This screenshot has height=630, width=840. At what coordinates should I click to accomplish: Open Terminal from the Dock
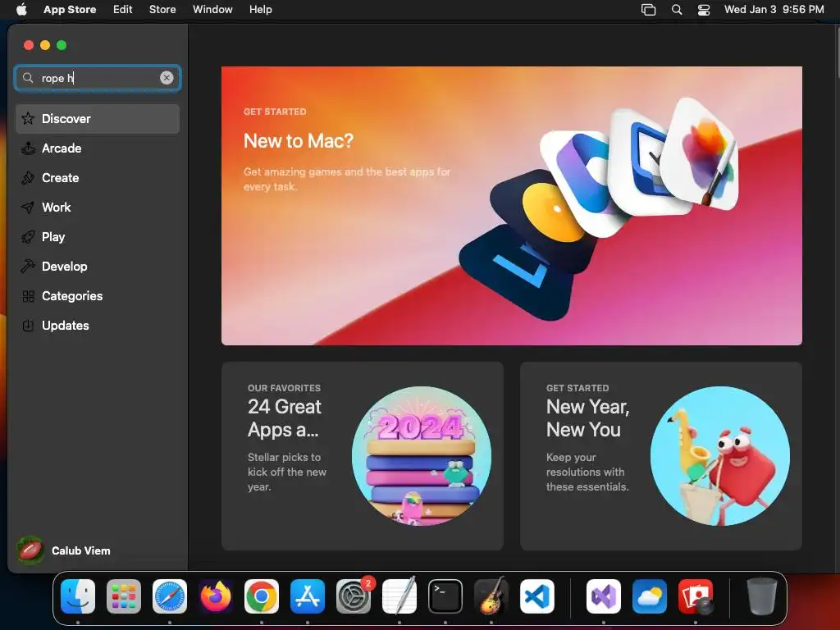point(445,596)
